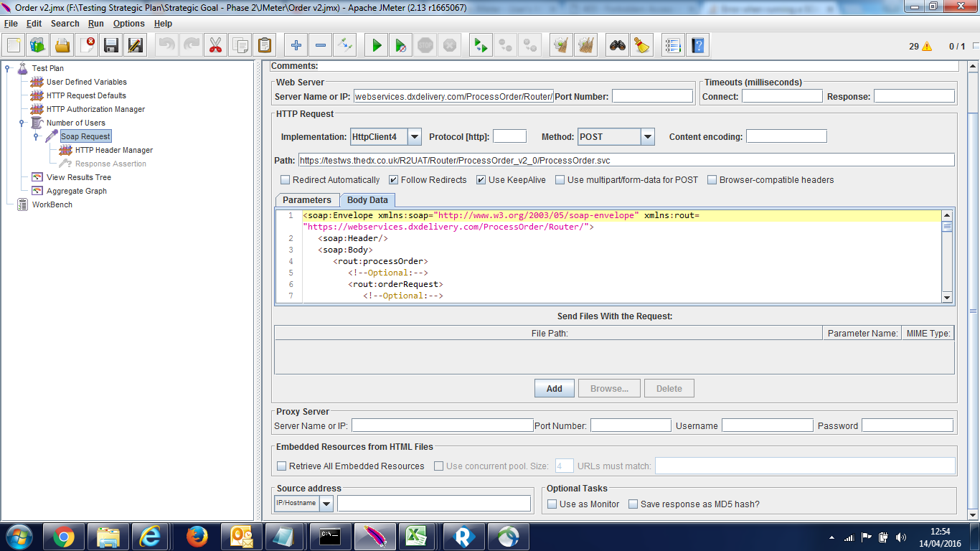
Task: Click the Redo toolbar icon
Action: tap(191, 45)
